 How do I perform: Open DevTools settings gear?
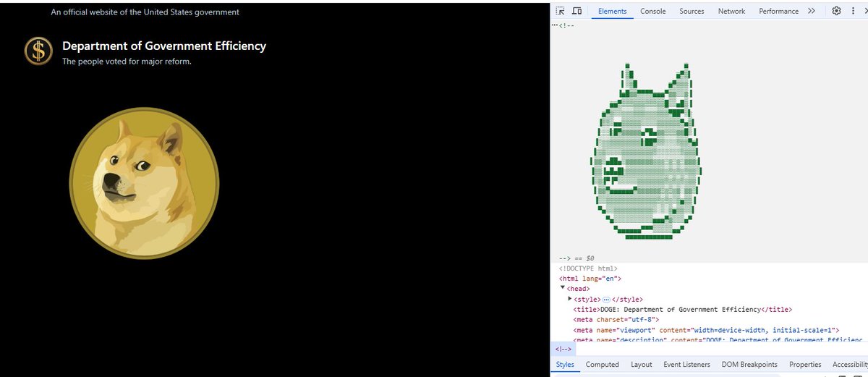click(836, 11)
